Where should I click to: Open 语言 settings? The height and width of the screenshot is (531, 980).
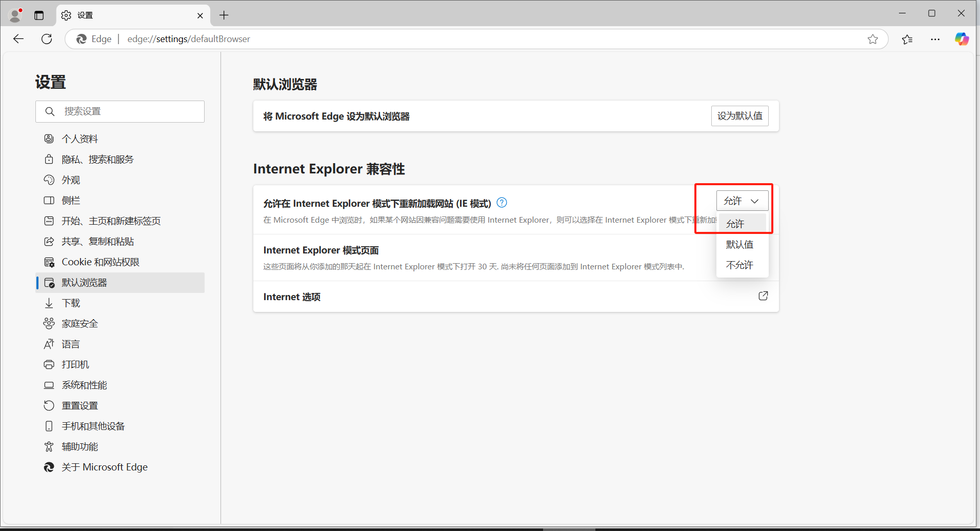coord(120,344)
